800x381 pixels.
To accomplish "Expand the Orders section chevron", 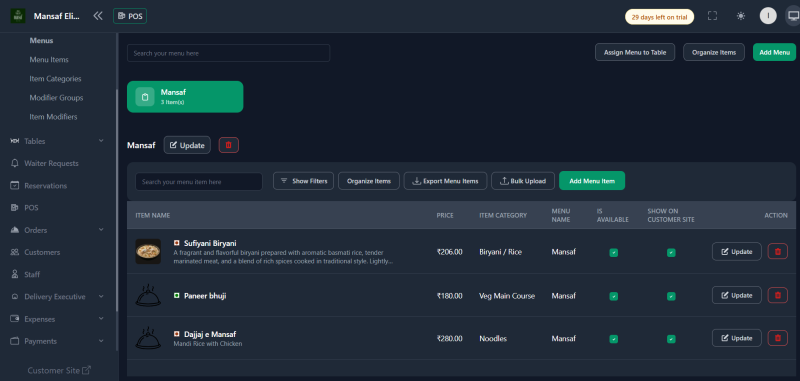I will tap(101, 230).
